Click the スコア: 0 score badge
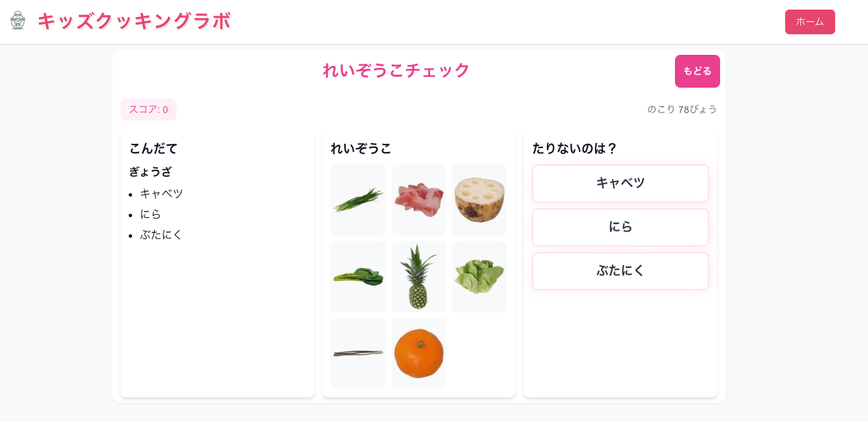 149,110
